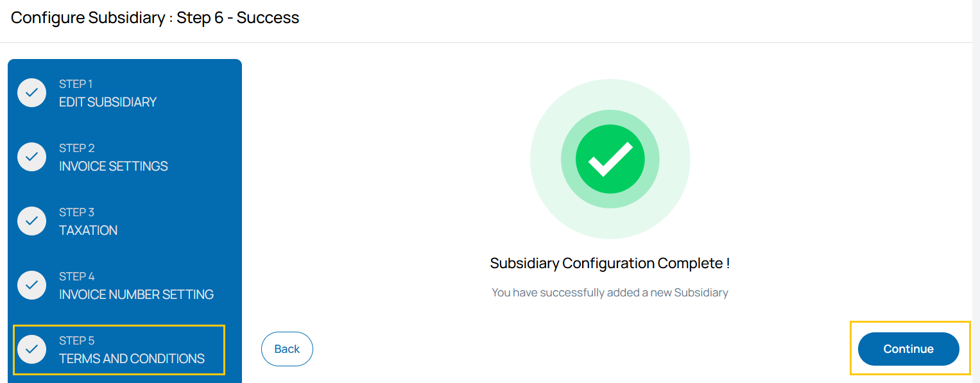The image size is (980, 383).
Task: Click the Step 1 checkmark circle icon
Action: point(32,93)
